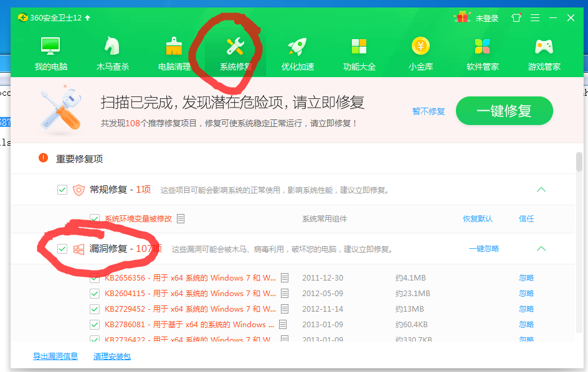The height and width of the screenshot is (372, 588).
Task: Open the 木马查杀 Trojan scan section
Action: tap(113, 53)
